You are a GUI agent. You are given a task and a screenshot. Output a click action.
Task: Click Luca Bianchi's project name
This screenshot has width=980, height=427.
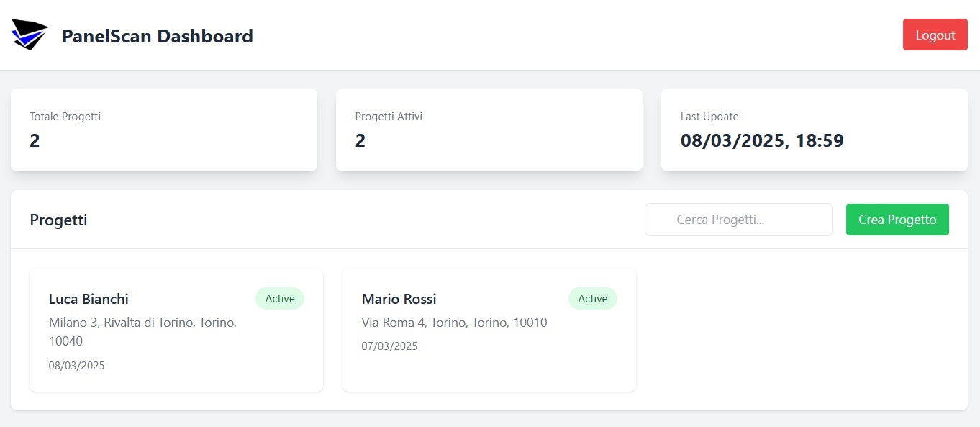click(88, 299)
